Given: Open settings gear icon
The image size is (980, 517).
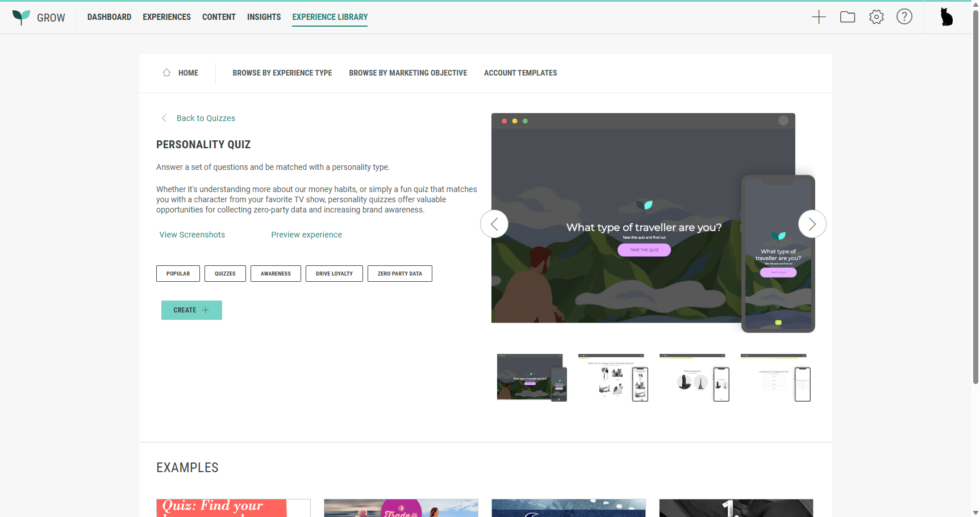Looking at the screenshot, I should point(877,17).
